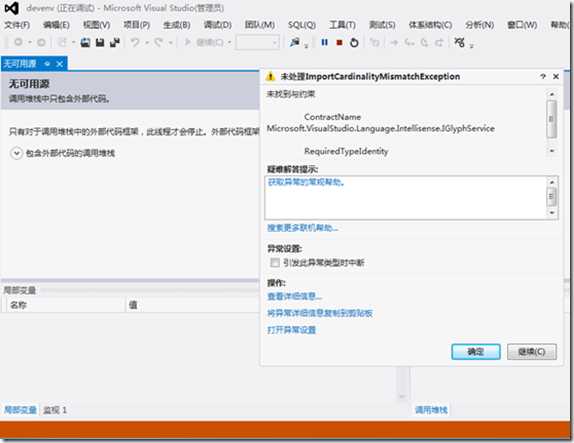Click the navigate forward toolbar icon

click(41, 42)
